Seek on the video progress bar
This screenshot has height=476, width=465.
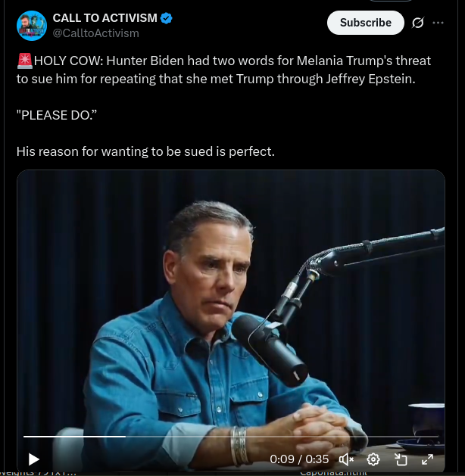pyautogui.click(x=227, y=437)
